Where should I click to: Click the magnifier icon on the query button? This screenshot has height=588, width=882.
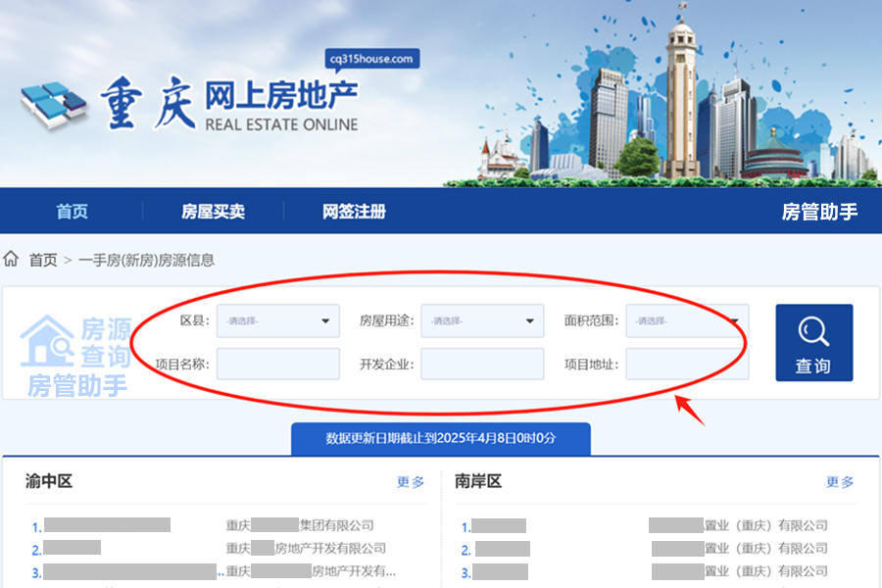(x=813, y=332)
